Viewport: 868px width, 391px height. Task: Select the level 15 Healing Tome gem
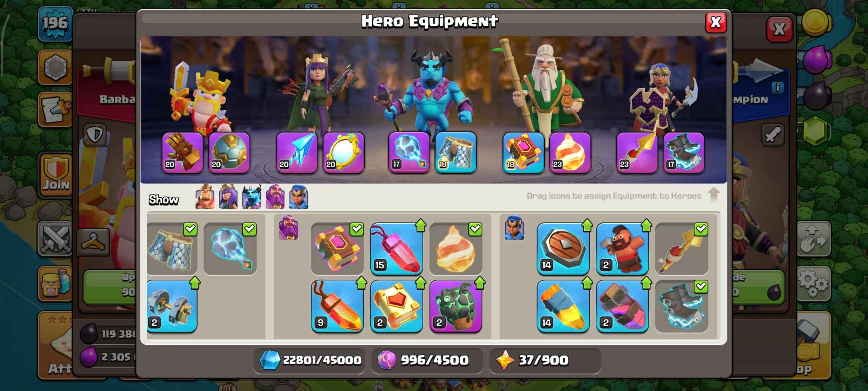(x=396, y=248)
